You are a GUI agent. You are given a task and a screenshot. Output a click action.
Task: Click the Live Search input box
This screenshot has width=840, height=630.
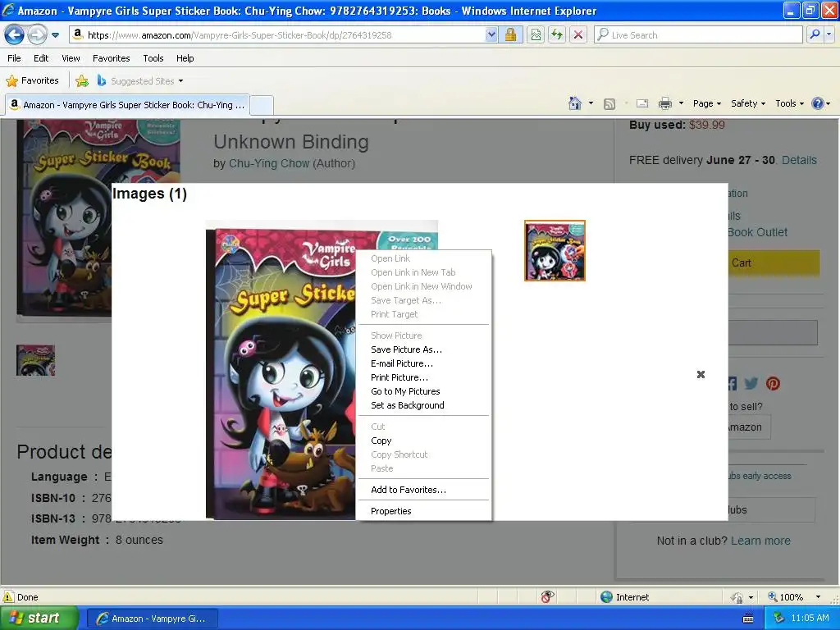(x=698, y=35)
